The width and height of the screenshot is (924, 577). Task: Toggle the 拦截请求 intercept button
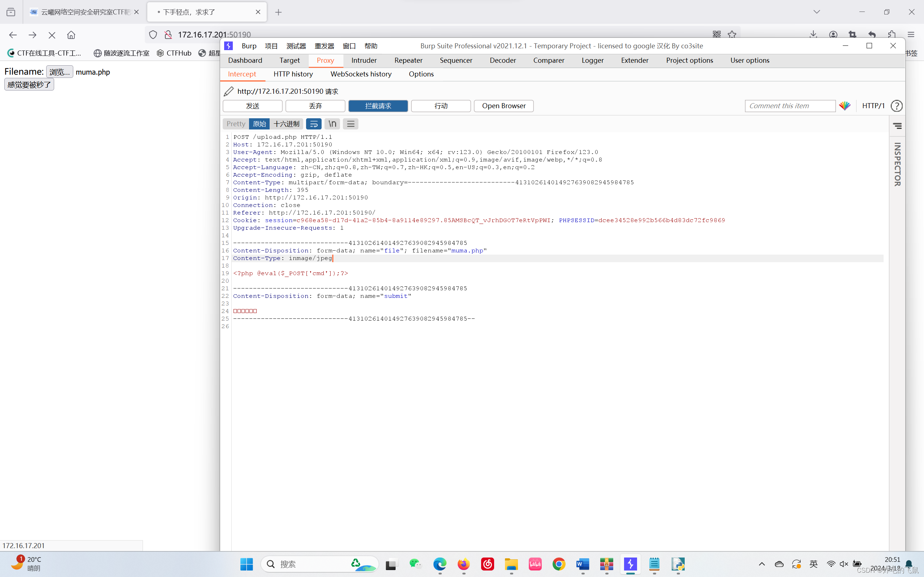coord(378,106)
